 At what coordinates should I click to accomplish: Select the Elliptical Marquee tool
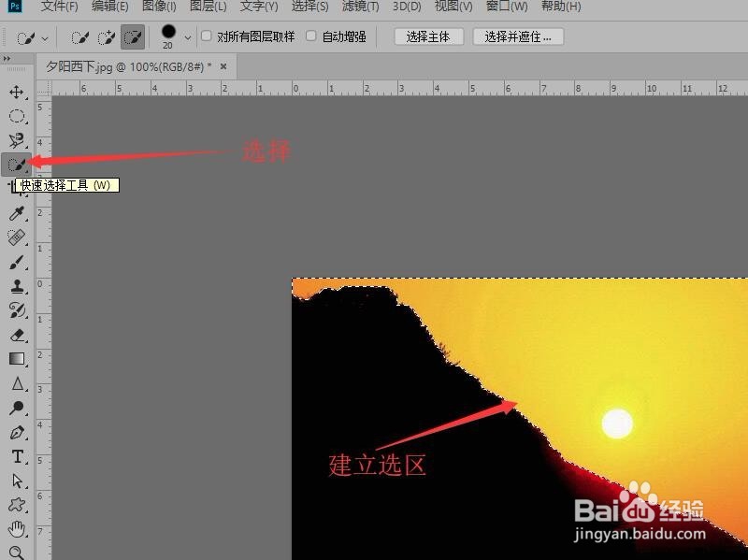point(17,116)
